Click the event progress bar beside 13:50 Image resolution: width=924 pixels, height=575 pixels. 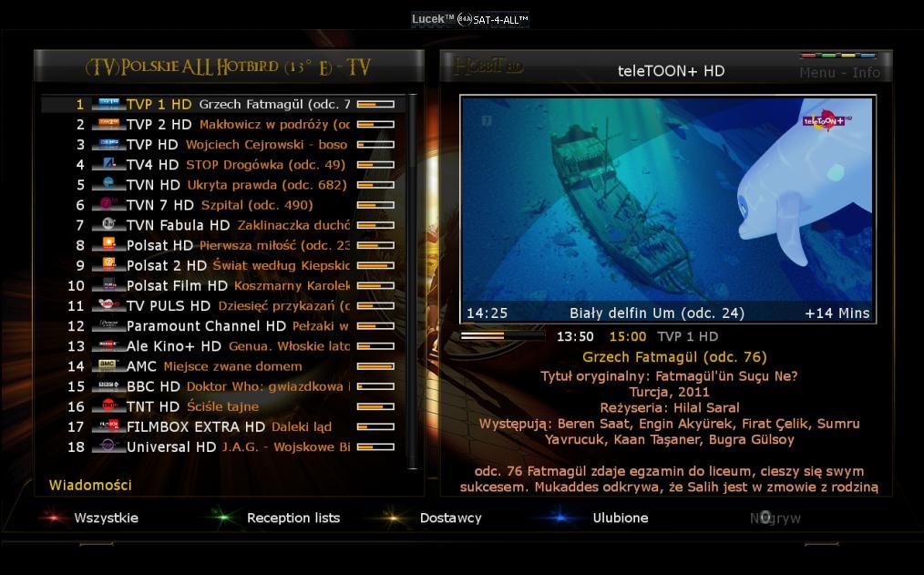pyautogui.click(x=501, y=335)
